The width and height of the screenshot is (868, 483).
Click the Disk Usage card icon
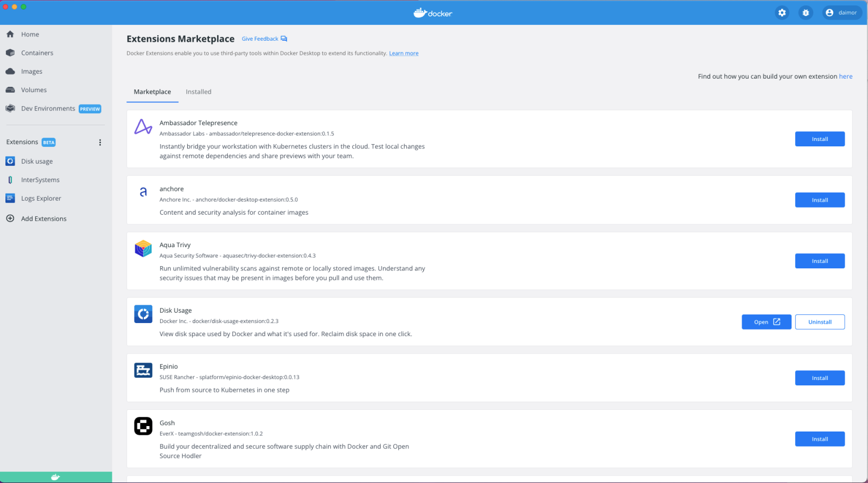[x=143, y=314]
